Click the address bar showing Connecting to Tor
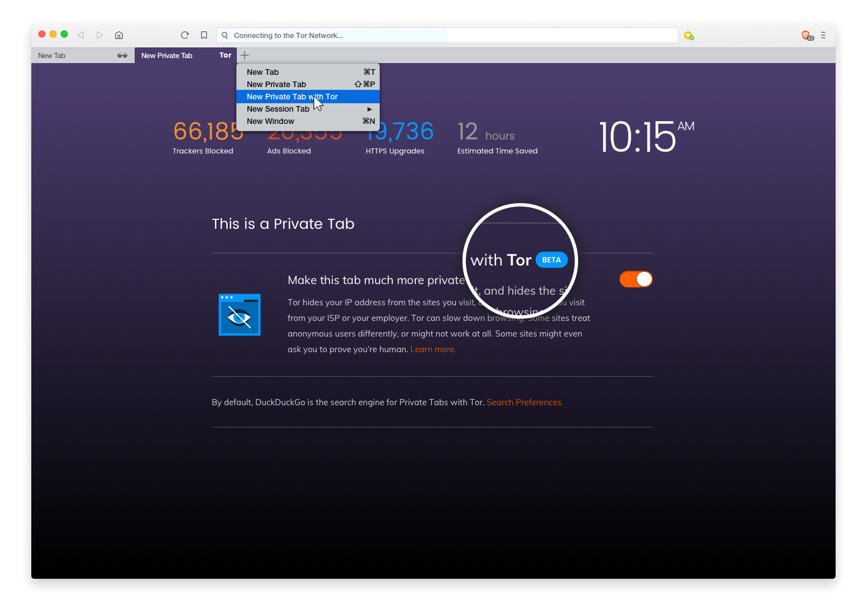 447,35
